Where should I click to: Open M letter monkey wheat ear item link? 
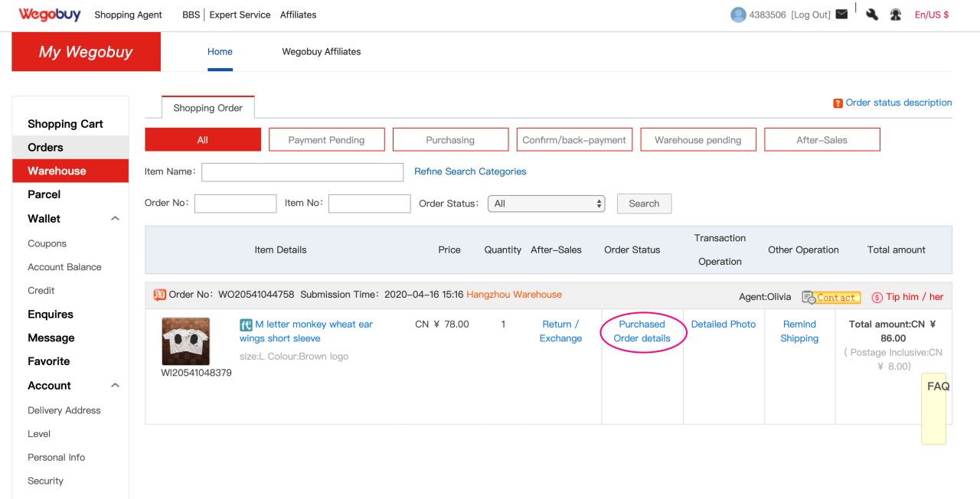[306, 331]
